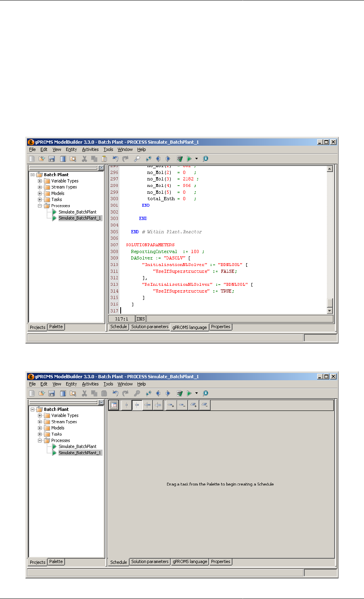The height and width of the screenshot is (599, 364).
Task: Click Copy icon in code-editor window toolbar
Action: click(94, 159)
